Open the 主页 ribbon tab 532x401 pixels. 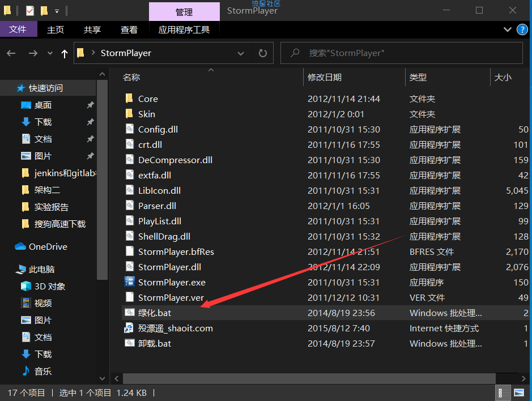pos(56,29)
